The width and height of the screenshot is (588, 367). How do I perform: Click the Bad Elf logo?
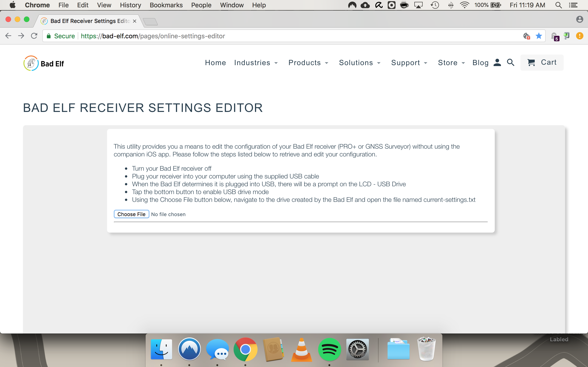[44, 63]
